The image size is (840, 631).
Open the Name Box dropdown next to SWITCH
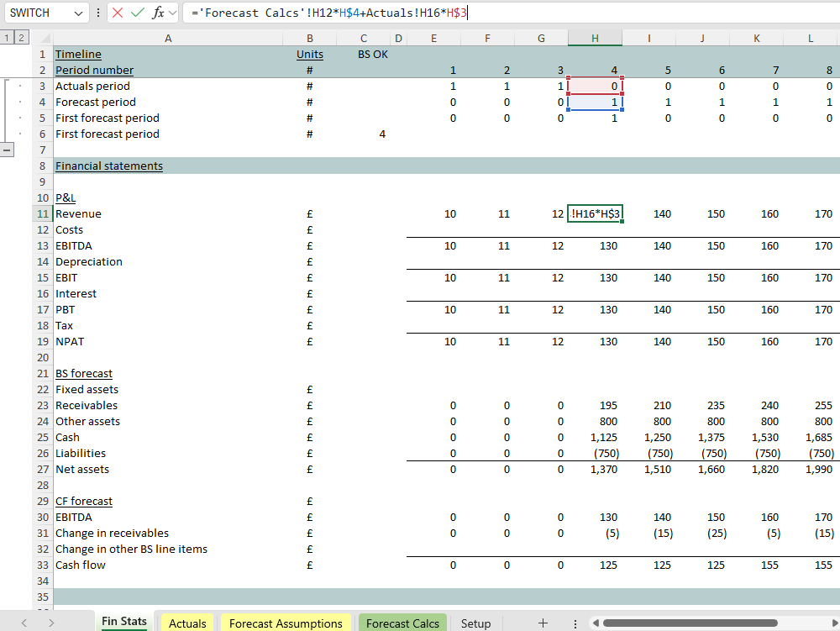click(79, 13)
